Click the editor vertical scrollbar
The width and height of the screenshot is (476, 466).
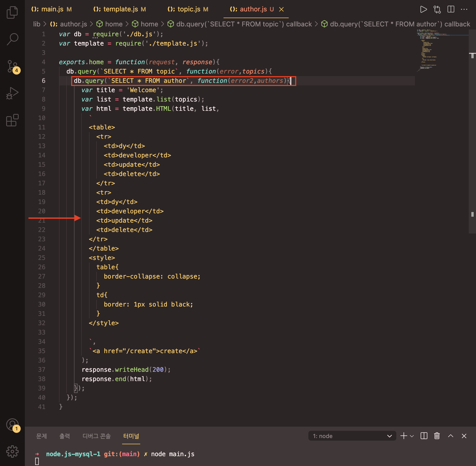click(472, 132)
